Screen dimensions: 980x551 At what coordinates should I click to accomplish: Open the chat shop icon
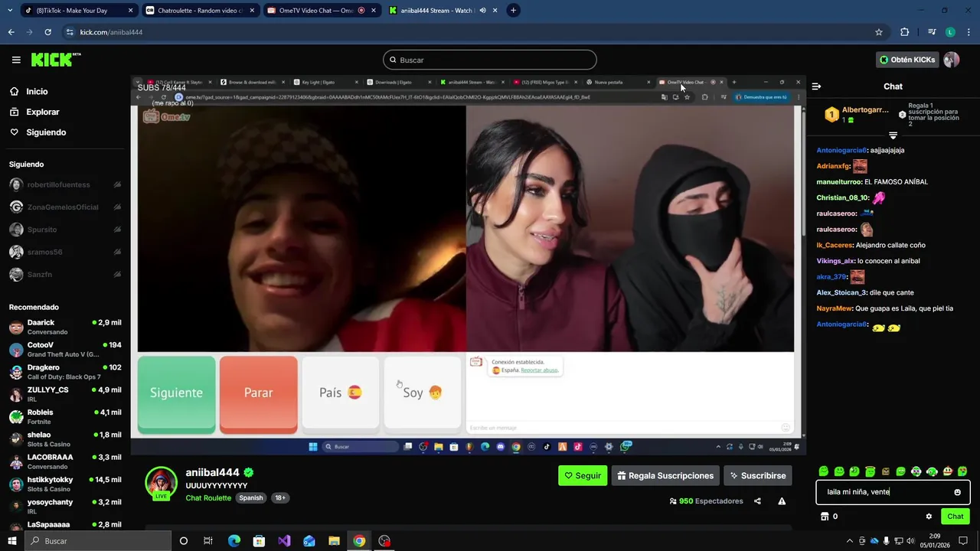pos(825,517)
